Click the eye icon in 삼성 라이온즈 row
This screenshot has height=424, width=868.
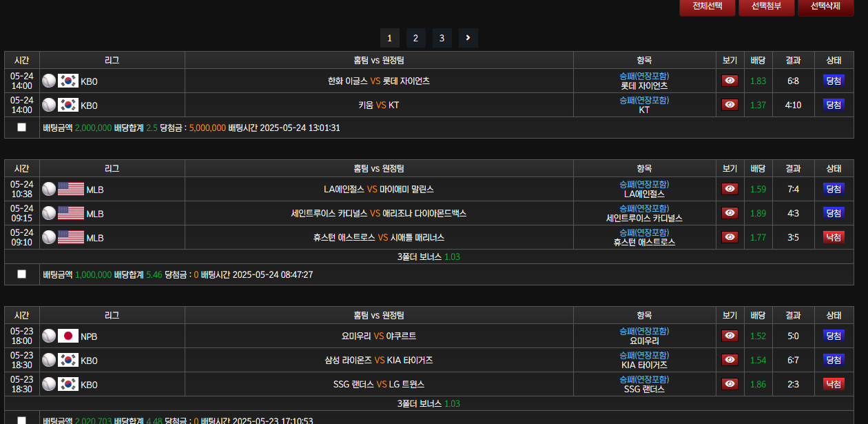coord(730,360)
